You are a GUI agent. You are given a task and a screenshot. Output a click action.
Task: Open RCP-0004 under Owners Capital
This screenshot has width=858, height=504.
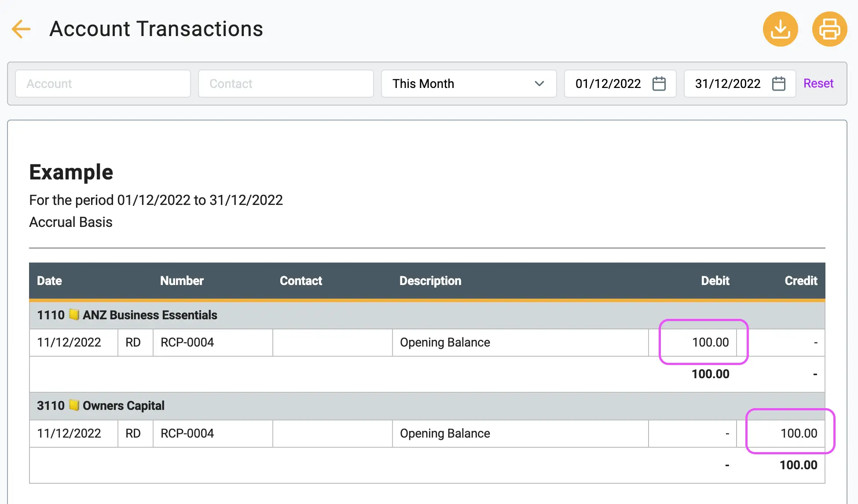[x=187, y=433]
